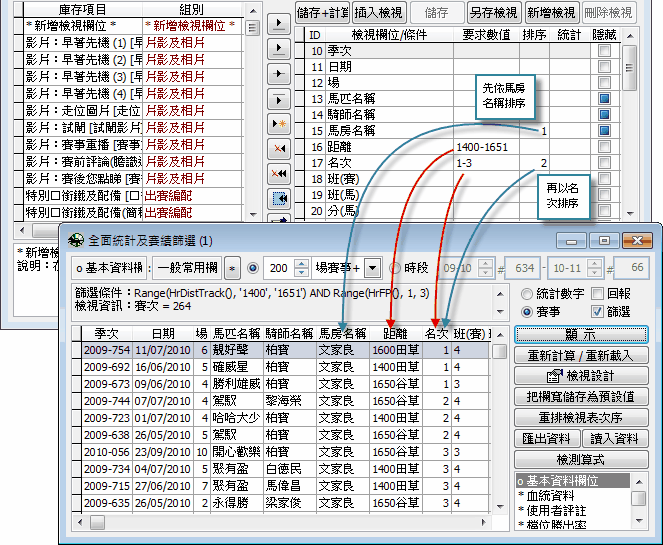Click the arrow button with orange star

(x=279, y=124)
